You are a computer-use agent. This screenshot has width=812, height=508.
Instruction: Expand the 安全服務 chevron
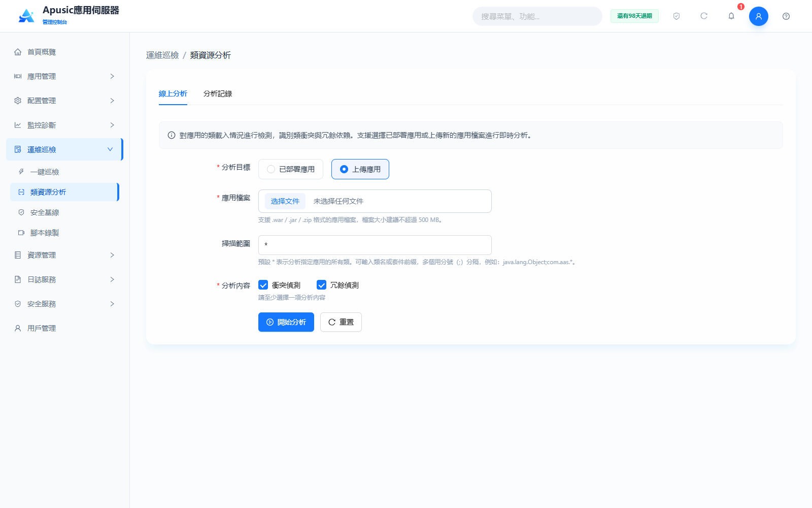point(112,304)
